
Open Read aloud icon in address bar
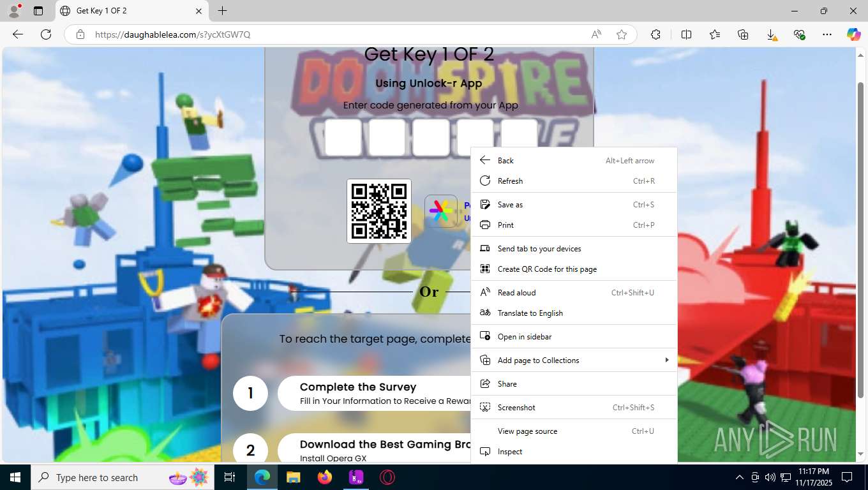pyautogui.click(x=596, y=34)
